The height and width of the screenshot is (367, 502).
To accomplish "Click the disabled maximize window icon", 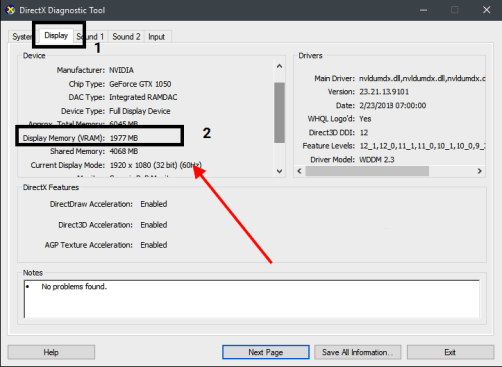I will [455, 10].
